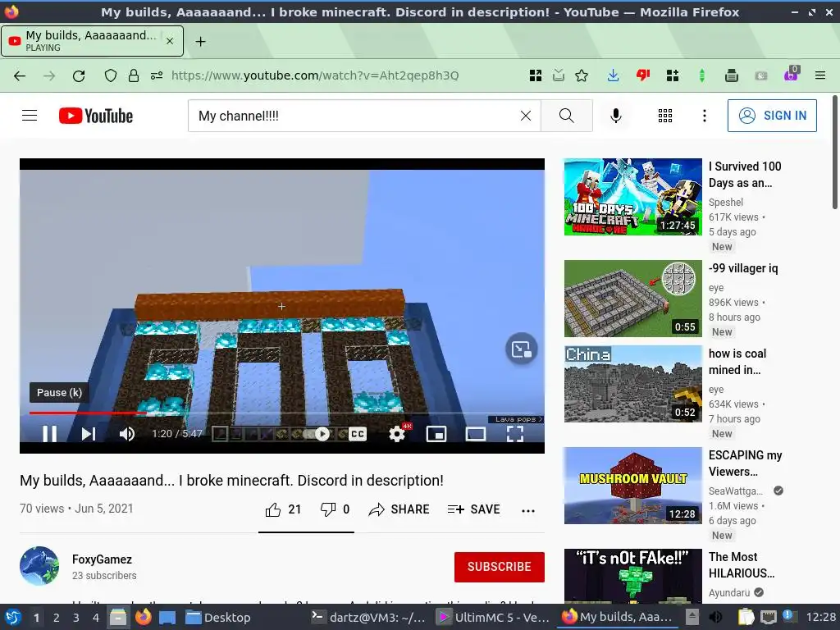840x630 pixels.
Task: Reload the current page
Action: 79,75
